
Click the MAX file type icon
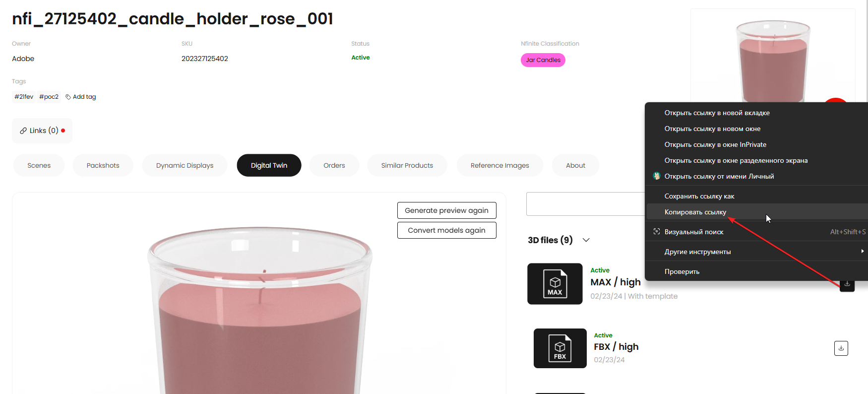click(555, 284)
